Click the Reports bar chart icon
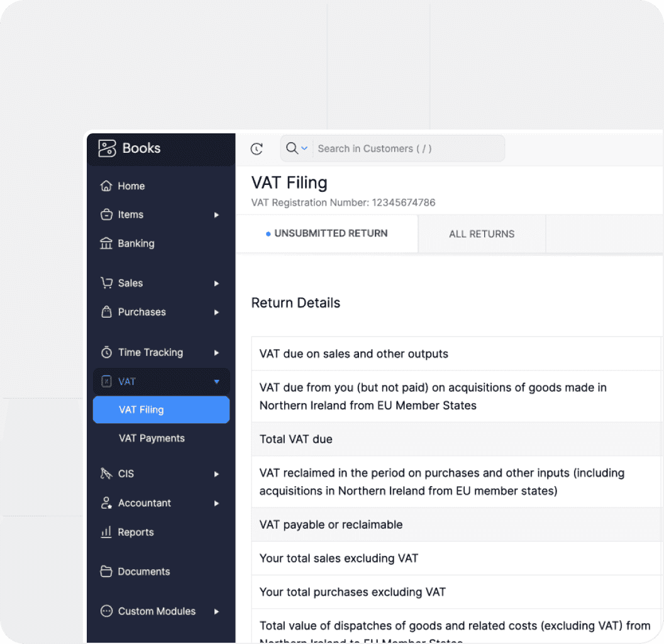Screen dimensions: 664x644 (106, 532)
